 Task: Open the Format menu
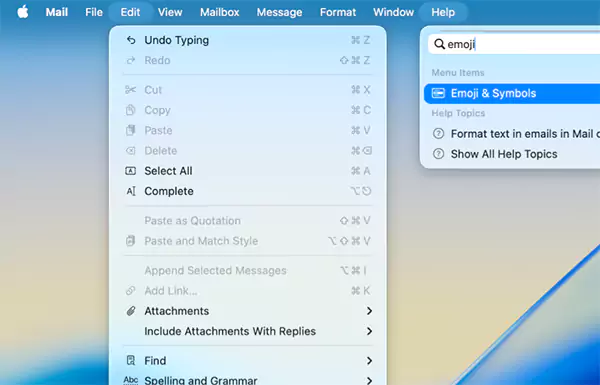click(338, 12)
